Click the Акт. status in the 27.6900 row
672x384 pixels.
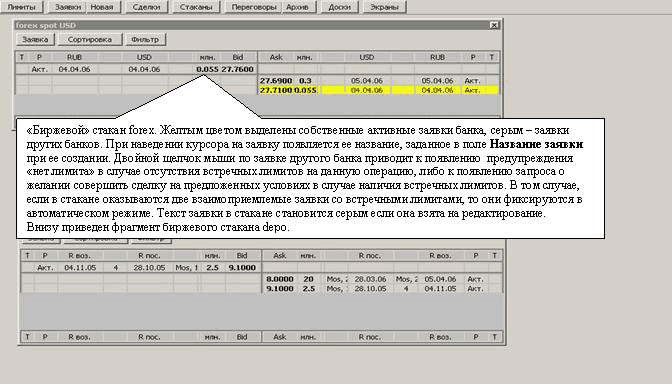click(x=472, y=81)
